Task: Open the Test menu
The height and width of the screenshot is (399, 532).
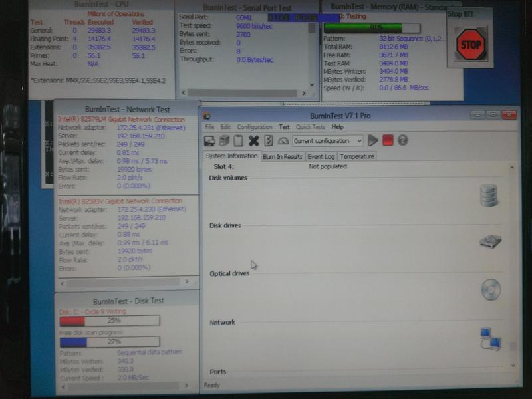Action: click(x=284, y=127)
